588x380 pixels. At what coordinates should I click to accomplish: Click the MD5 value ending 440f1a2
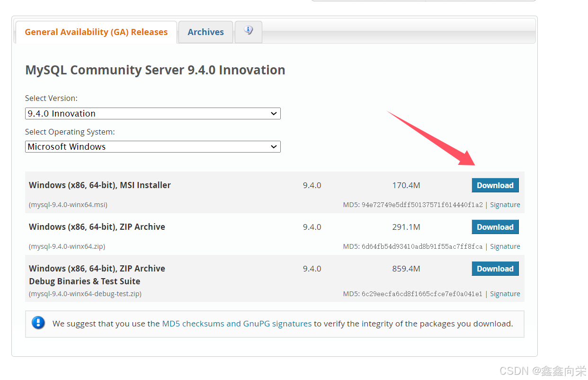(422, 205)
